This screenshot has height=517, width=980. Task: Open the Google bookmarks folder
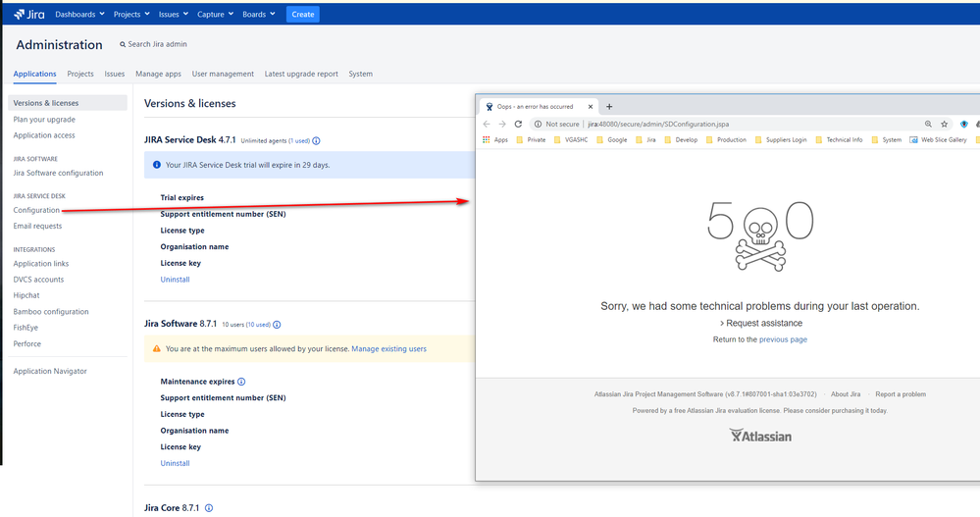[x=612, y=140]
